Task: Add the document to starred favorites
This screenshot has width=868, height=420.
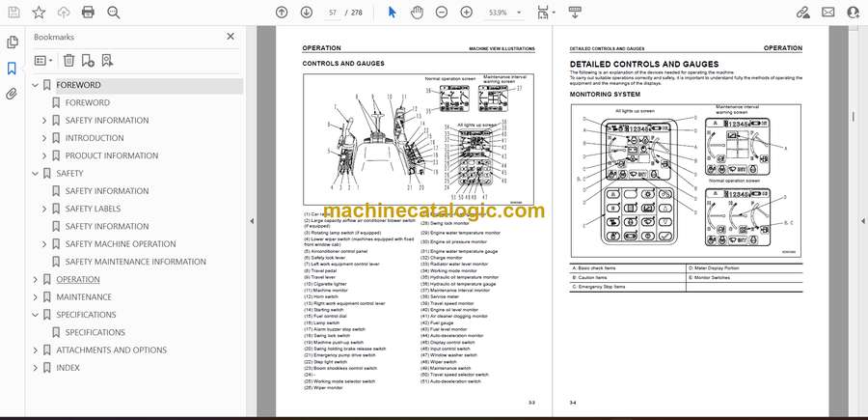Action: click(39, 13)
